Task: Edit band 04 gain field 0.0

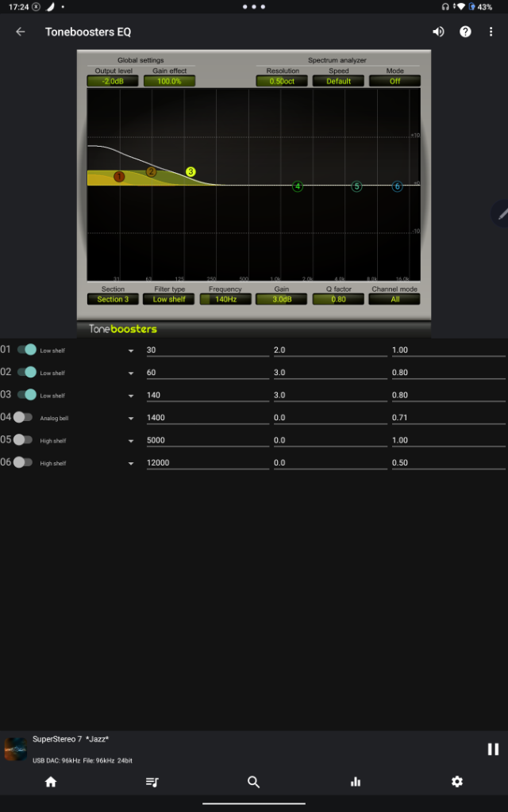Action: (x=330, y=417)
